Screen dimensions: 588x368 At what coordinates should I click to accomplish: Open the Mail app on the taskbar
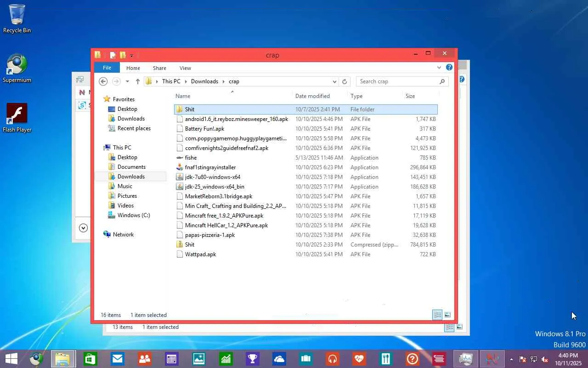point(117,358)
